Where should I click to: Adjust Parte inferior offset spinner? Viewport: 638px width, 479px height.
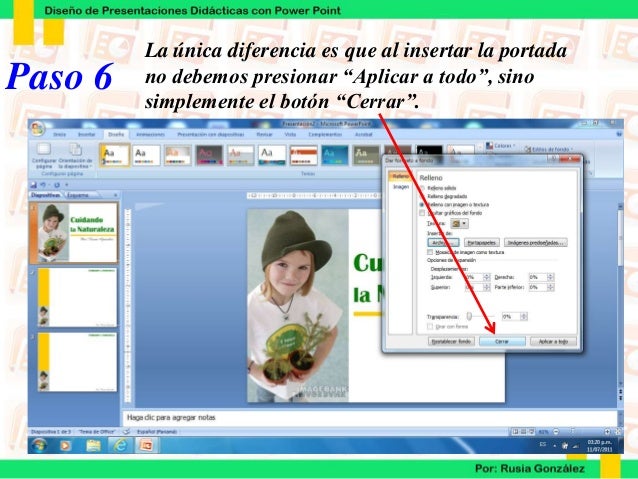click(551, 287)
